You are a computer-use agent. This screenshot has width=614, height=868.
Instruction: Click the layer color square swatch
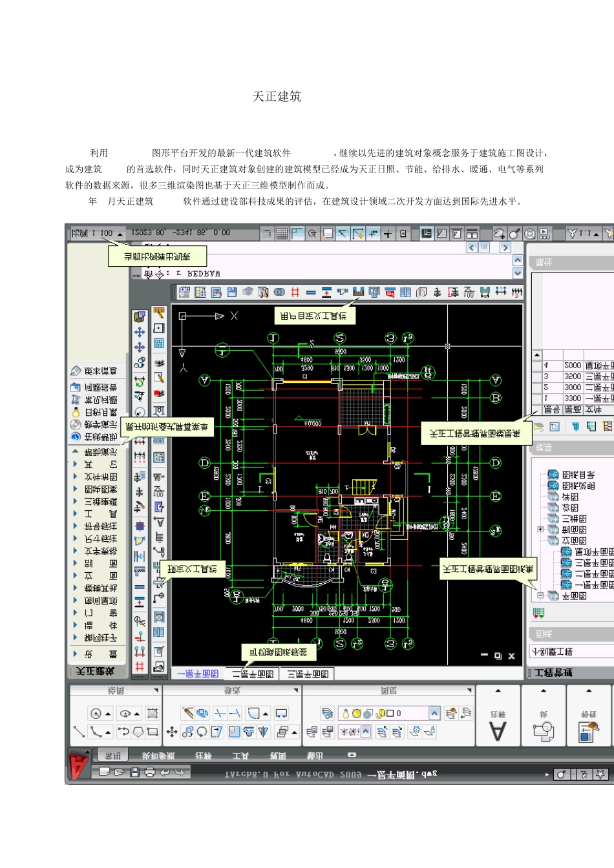pyautogui.click(x=389, y=714)
